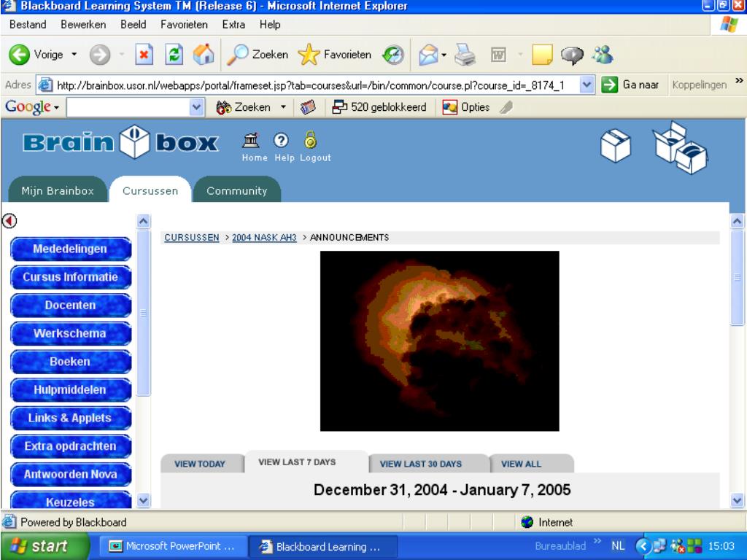Click the Google toolbar search field

coord(128,107)
